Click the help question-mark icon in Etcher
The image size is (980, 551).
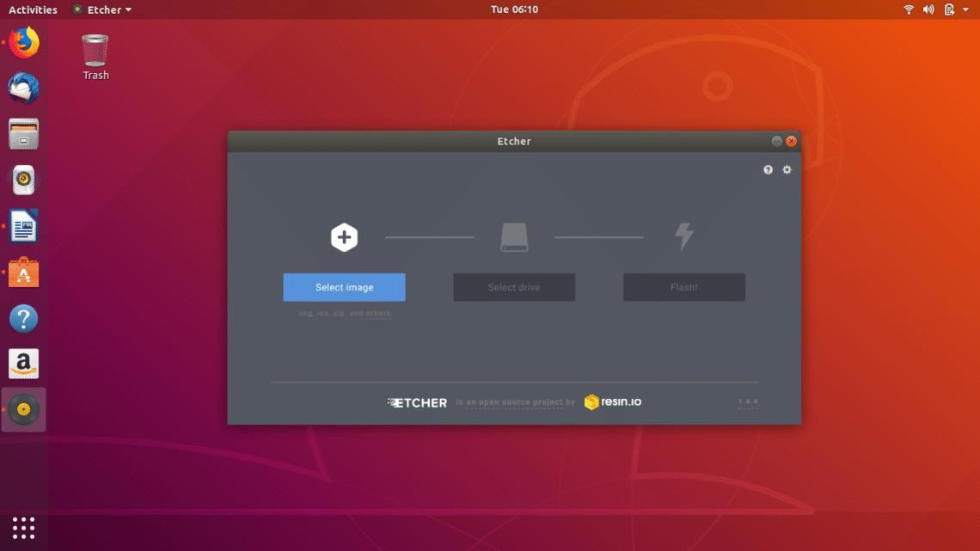(768, 169)
